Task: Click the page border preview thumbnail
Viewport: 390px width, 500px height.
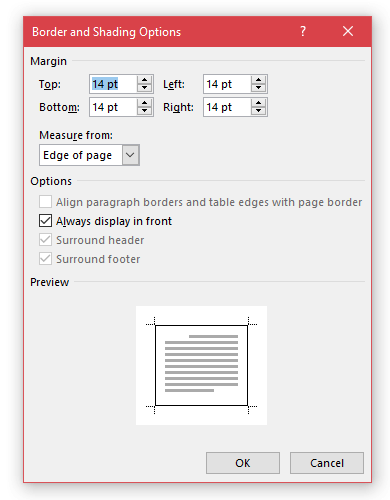Action: pos(201,365)
